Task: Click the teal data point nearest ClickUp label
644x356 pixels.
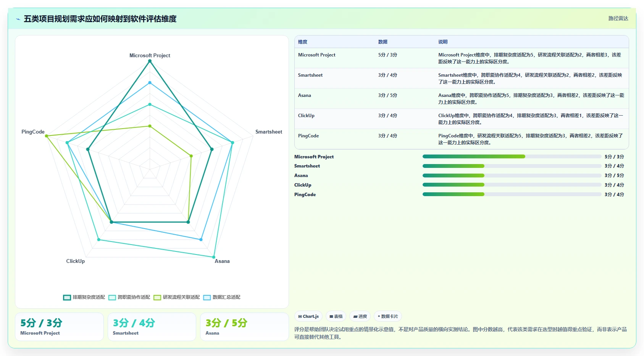Action: coord(98,240)
